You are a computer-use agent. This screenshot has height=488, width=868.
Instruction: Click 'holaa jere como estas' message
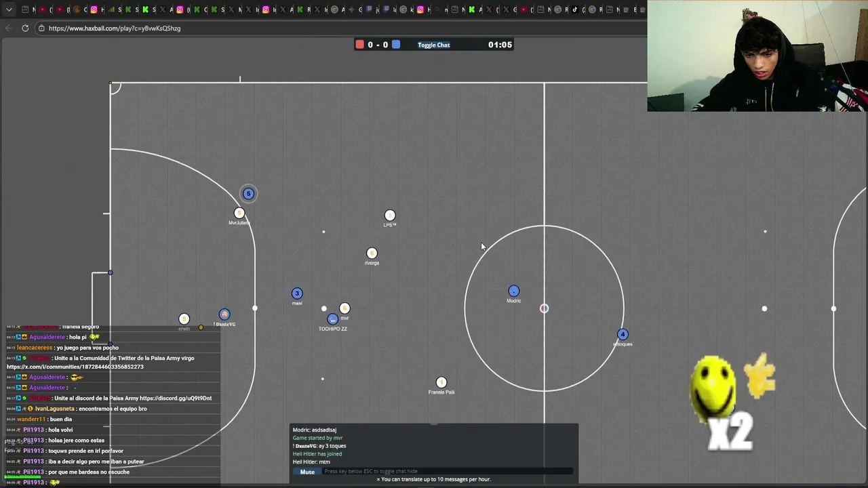[x=76, y=441]
